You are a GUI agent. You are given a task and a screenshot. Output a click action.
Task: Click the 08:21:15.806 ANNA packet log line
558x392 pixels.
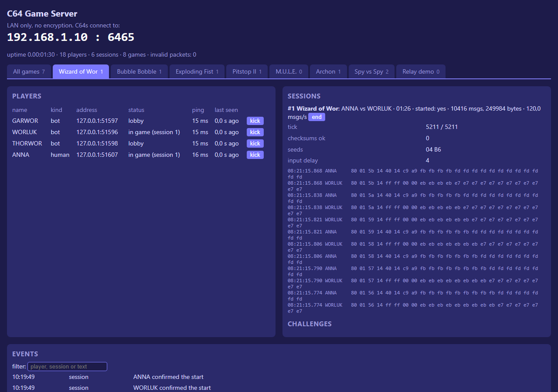coord(413,259)
